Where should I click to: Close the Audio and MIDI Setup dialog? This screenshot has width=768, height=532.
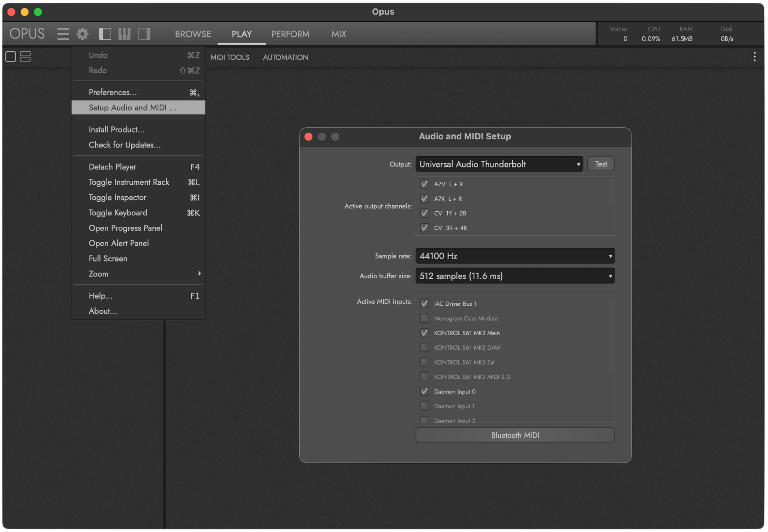309,137
